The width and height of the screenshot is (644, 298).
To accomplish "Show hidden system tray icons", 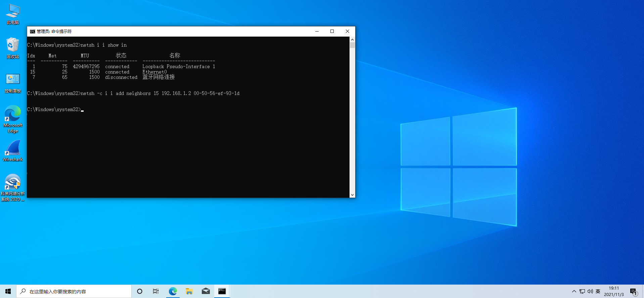I will point(574,291).
